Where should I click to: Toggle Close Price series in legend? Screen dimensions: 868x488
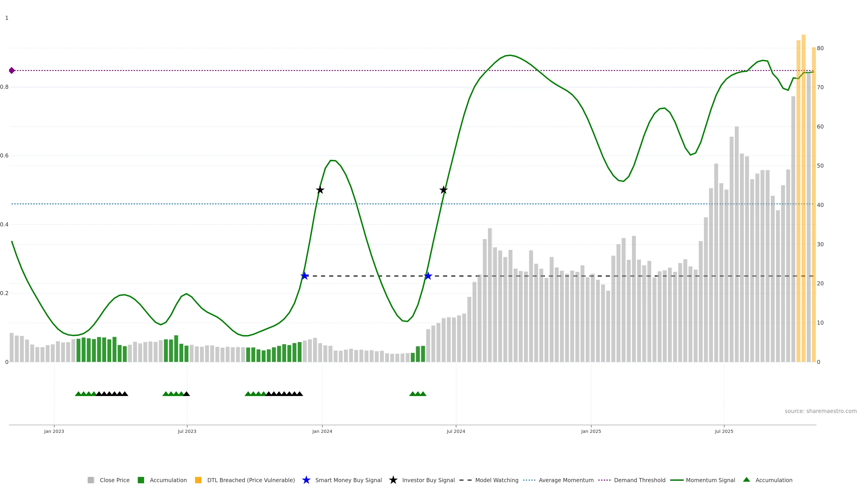click(115, 480)
